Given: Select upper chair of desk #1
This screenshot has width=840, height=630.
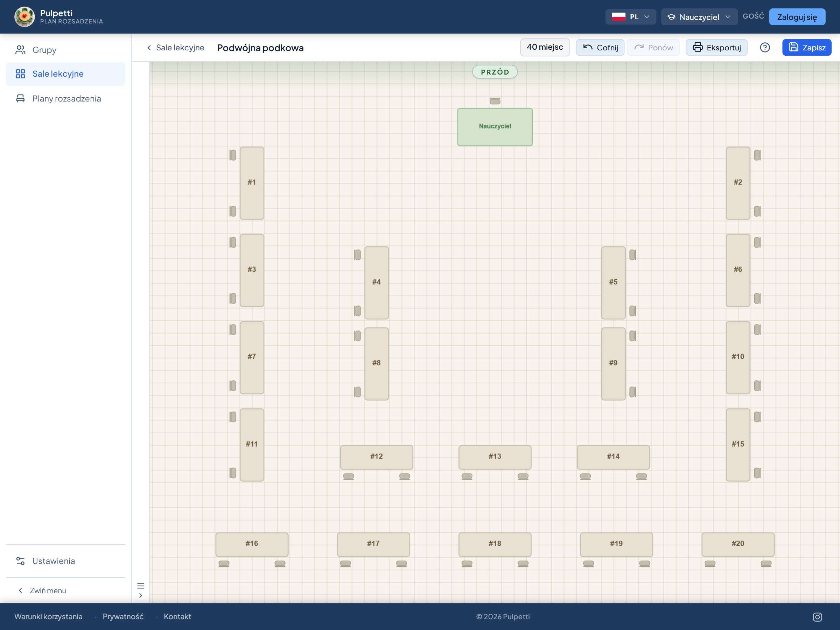Looking at the screenshot, I should [x=233, y=155].
